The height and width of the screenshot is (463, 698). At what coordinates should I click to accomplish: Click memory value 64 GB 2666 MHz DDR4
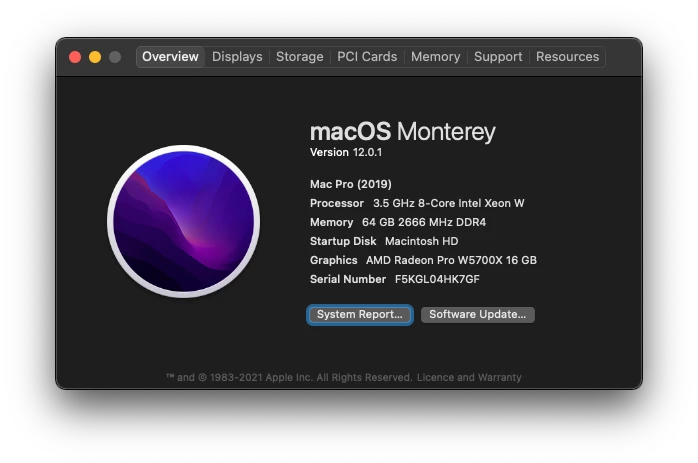click(x=424, y=222)
